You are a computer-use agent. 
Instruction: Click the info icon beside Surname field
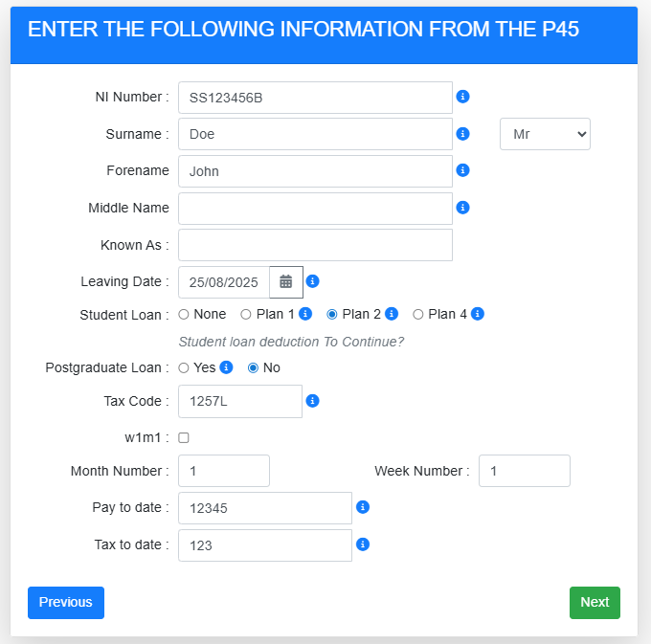click(x=462, y=134)
